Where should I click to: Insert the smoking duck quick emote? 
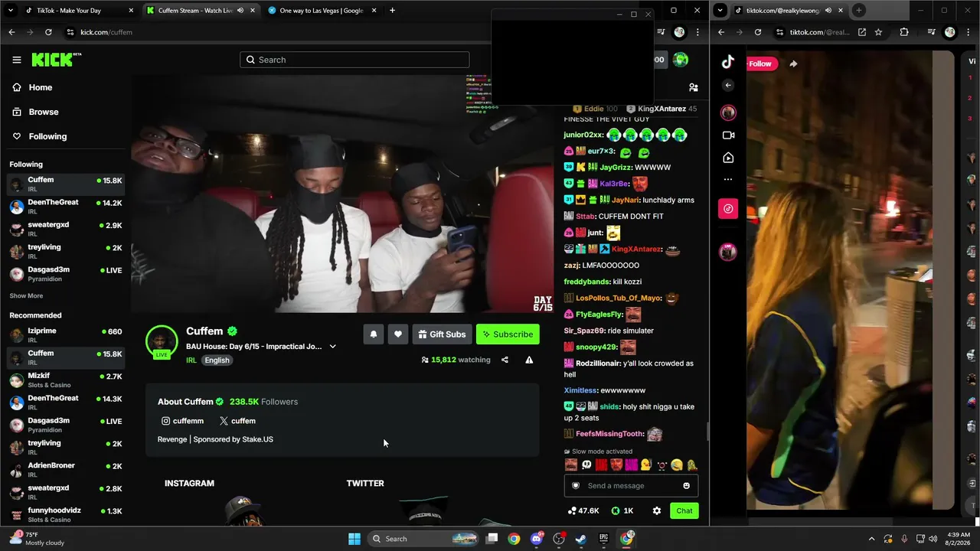[x=646, y=465]
